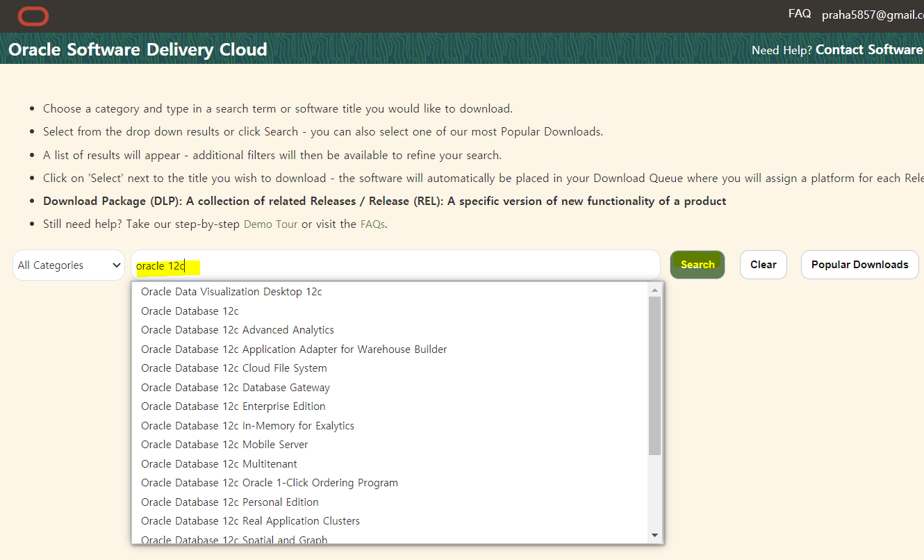This screenshot has height=560, width=924.
Task: Click the Oracle Software Delivery Cloud title
Action: [x=138, y=49]
